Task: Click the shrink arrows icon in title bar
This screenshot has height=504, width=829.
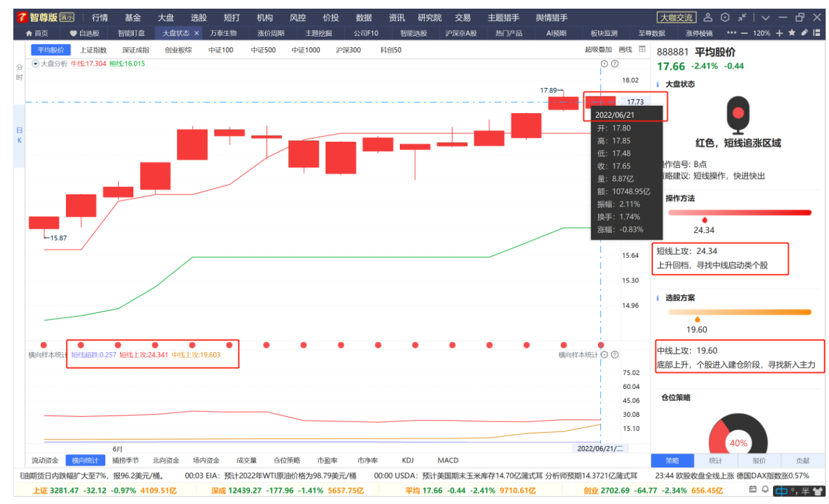Action: (742, 18)
